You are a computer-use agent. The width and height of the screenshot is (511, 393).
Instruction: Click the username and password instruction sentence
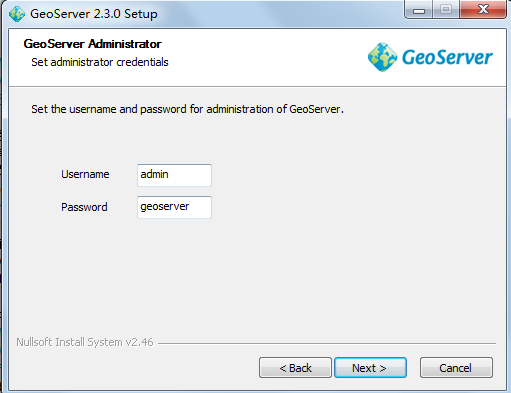(x=187, y=109)
